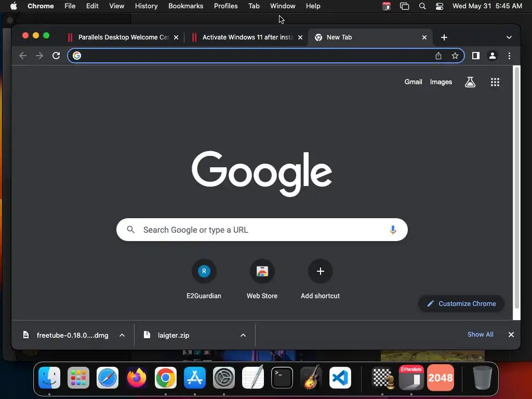532x399 pixels.
Task: Close the Activate Windows 11 tab
Action: pyautogui.click(x=300, y=37)
